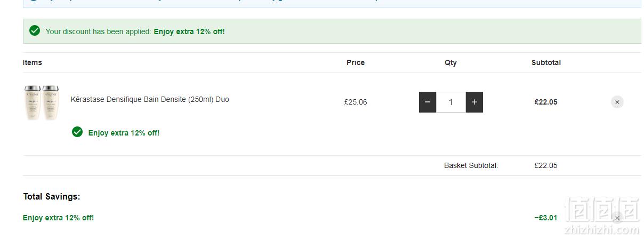Click the −£3.01 savings amount
Screen dimensions: 644x239
click(545, 218)
